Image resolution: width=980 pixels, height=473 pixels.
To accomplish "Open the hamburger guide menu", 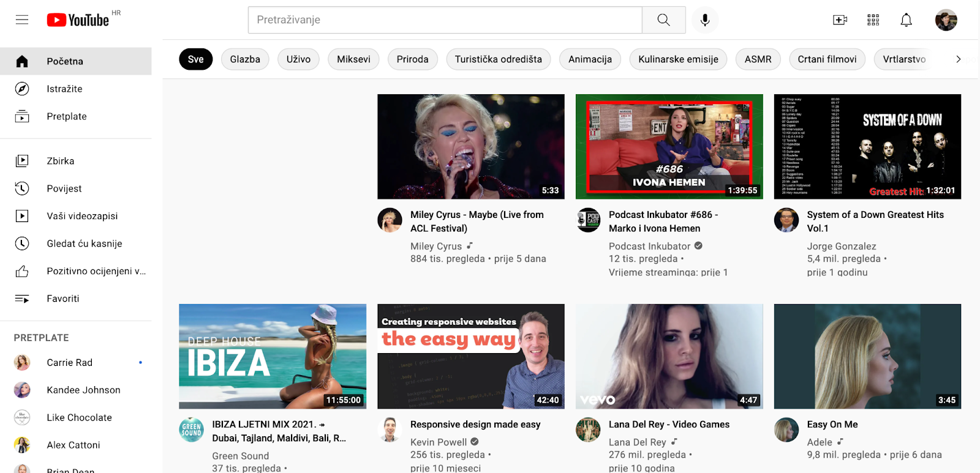I will 22,20.
